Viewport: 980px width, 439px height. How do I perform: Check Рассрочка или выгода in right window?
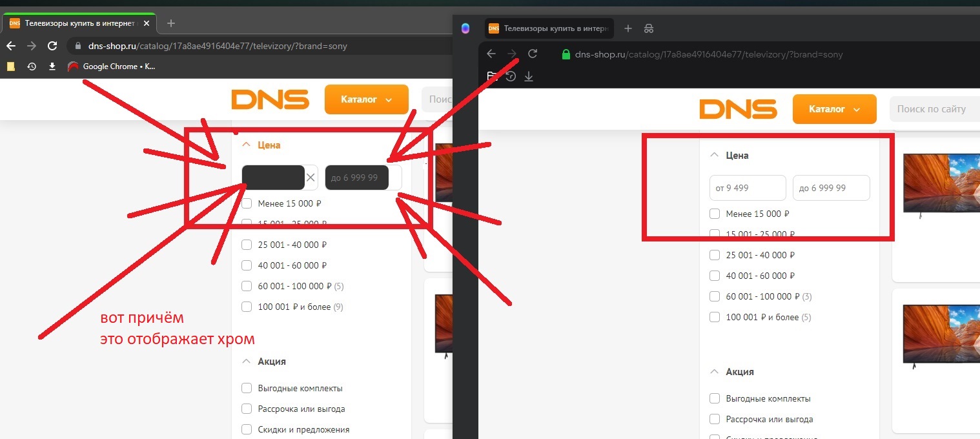click(x=714, y=419)
